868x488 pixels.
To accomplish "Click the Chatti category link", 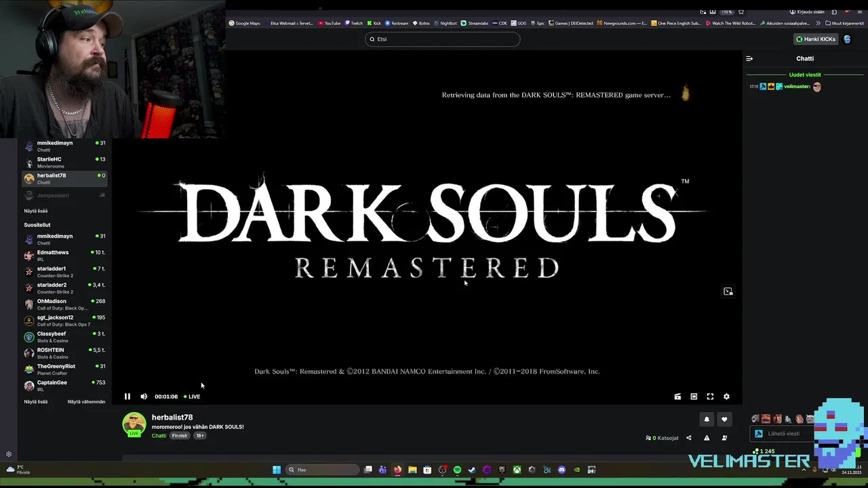I will pos(159,436).
